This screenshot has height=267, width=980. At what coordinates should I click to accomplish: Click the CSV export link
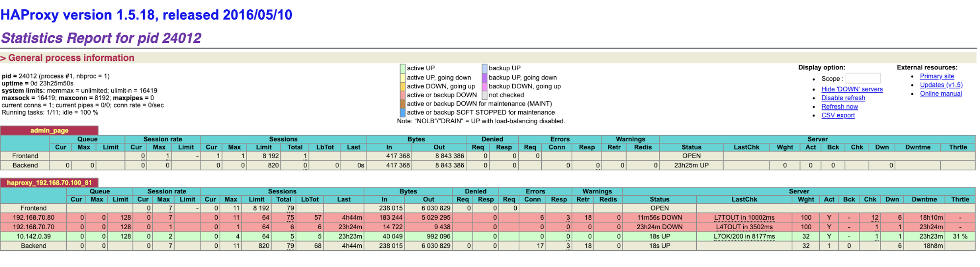[x=838, y=116]
